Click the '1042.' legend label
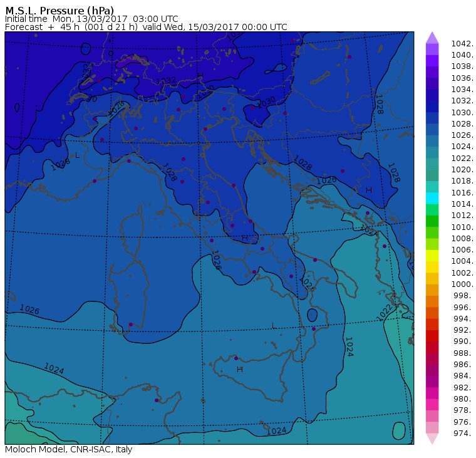 click(x=462, y=44)
